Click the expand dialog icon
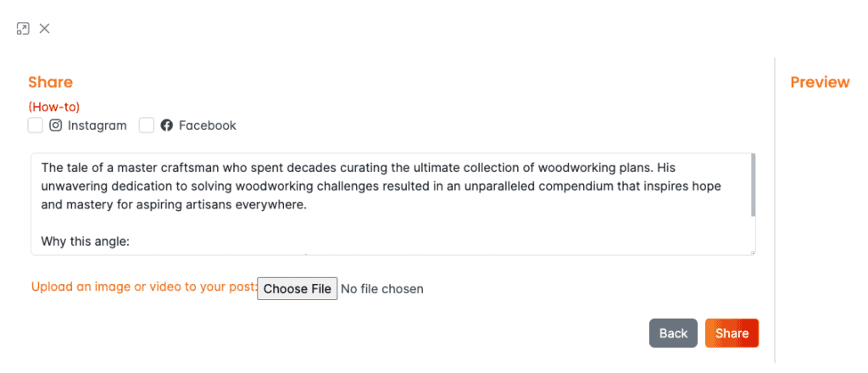 [23, 29]
